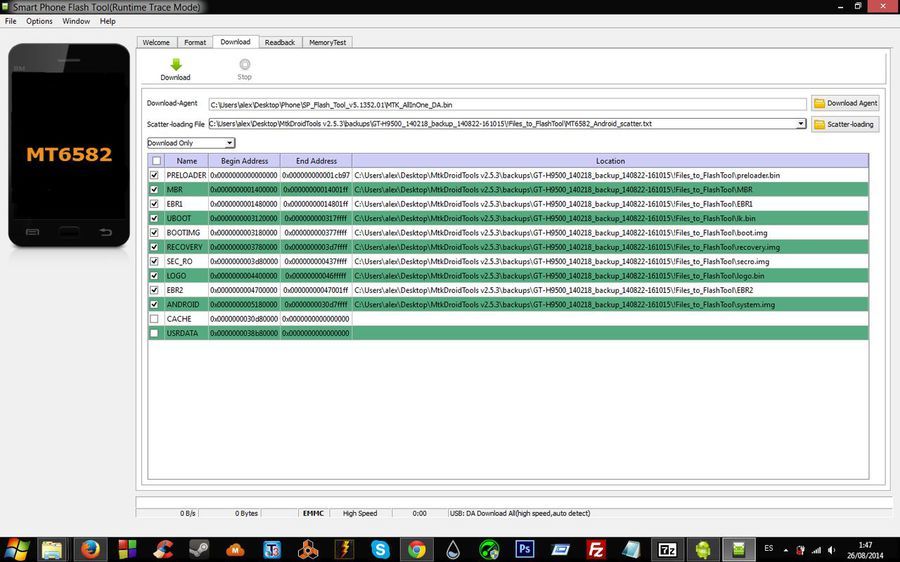Click the End Address column header
This screenshot has width=900, height=562.
point(316,161)
